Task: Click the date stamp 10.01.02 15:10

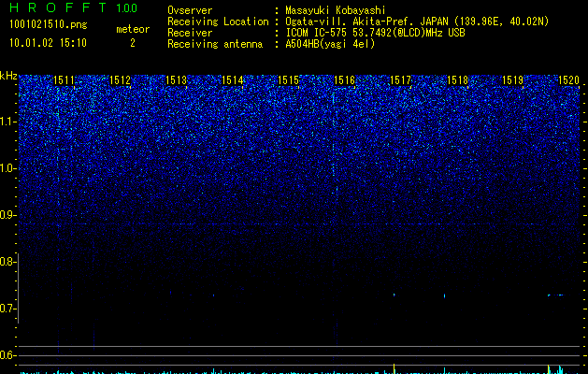Action: tap(48, 43)
